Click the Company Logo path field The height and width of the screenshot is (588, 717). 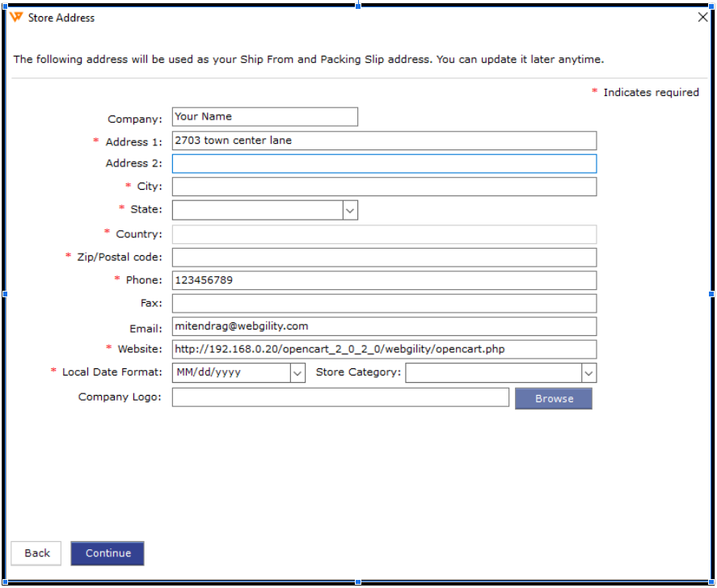click(x=340, y=397)
